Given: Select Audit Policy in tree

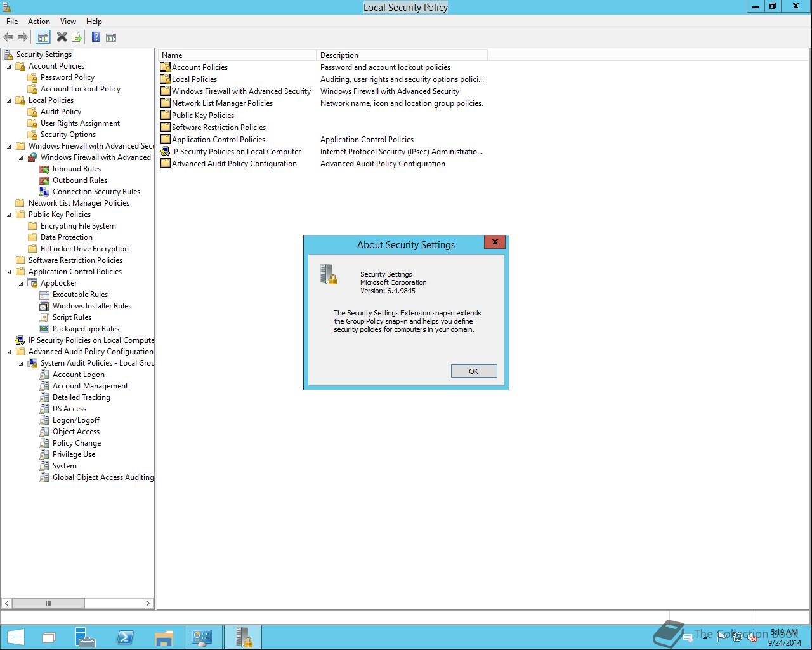Looking at the screenshot, I should point(61,112).
